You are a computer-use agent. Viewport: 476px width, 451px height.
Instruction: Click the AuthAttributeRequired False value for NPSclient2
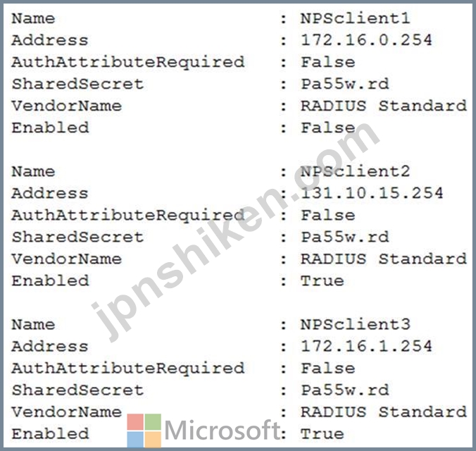pos(327,215)
